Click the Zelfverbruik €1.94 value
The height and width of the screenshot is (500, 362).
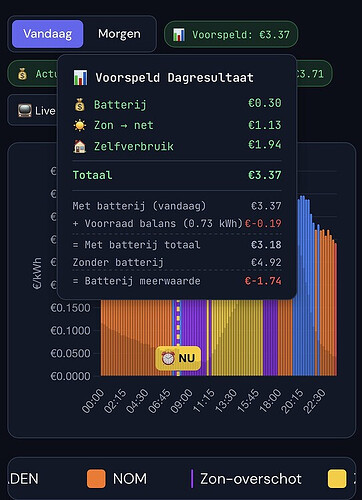tap(265, 145)
